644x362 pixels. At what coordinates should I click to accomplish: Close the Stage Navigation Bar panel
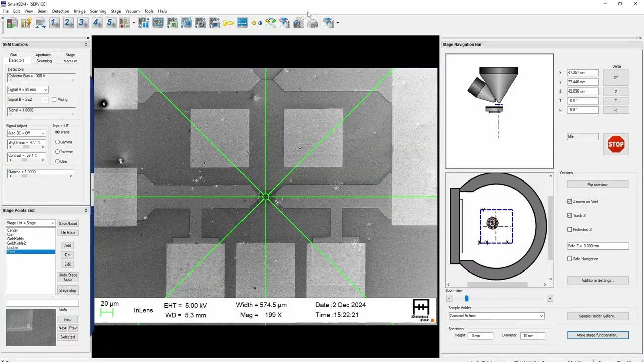point(640,38)
